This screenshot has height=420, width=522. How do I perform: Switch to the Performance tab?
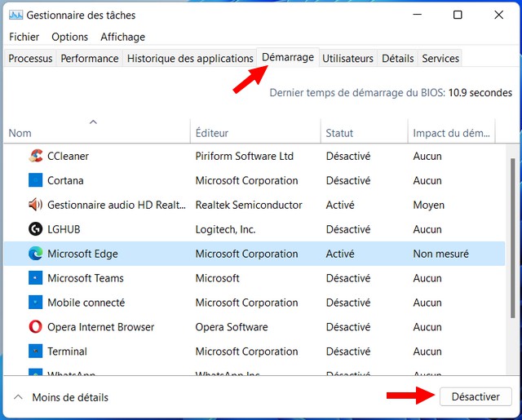point(90,58)
